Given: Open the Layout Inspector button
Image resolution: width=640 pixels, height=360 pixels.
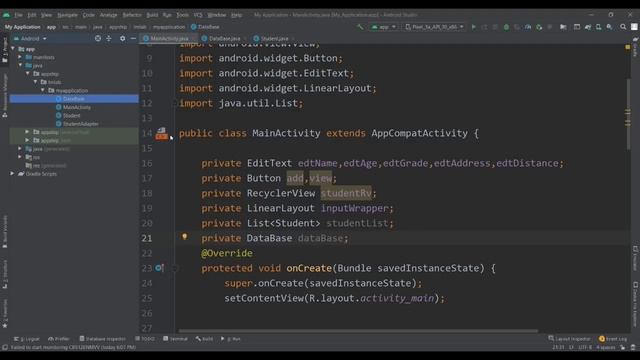Looking at the screenshot, I should click(569, 339).
